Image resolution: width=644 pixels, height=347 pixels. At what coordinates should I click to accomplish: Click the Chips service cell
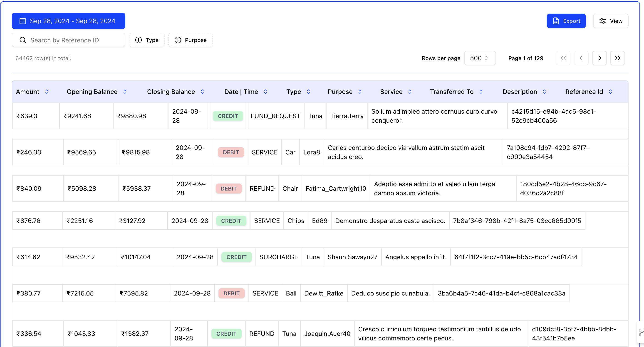[296, 221]
